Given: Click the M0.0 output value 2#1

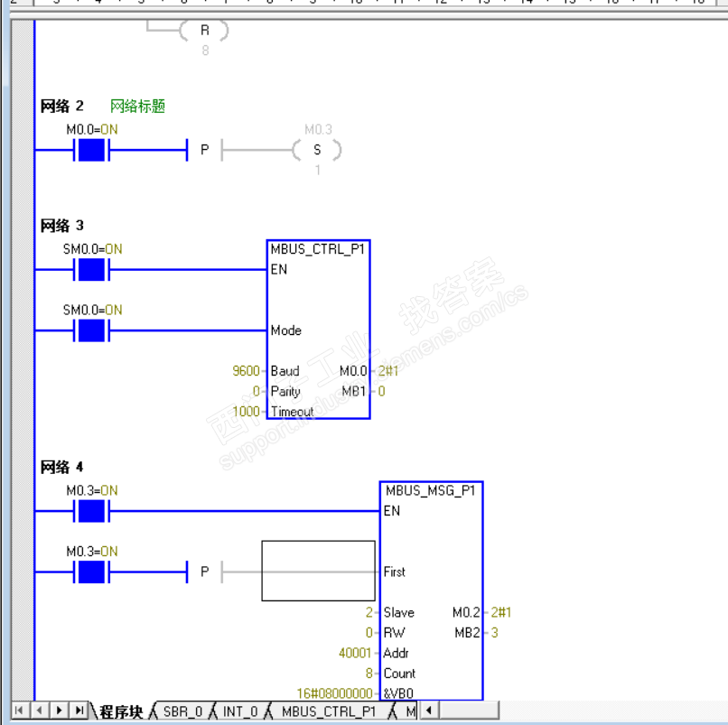Looking at the screenshot, I should click(x=388, y=371).
